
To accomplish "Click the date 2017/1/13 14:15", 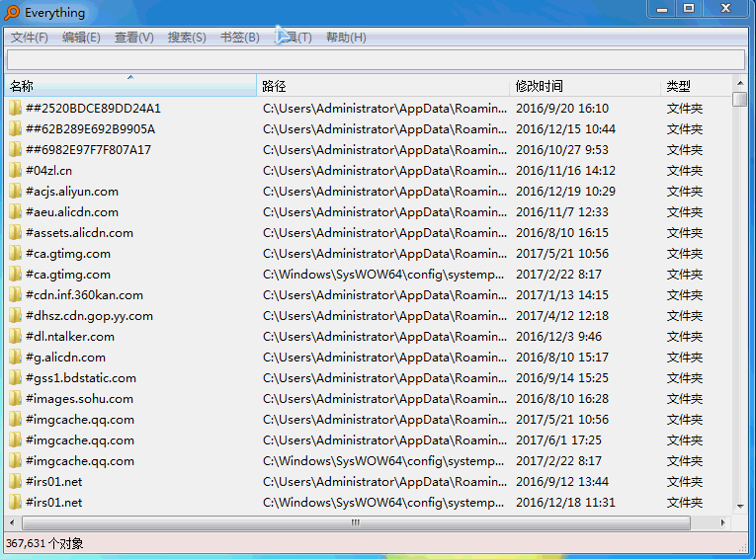I will (x=562, y=295).
